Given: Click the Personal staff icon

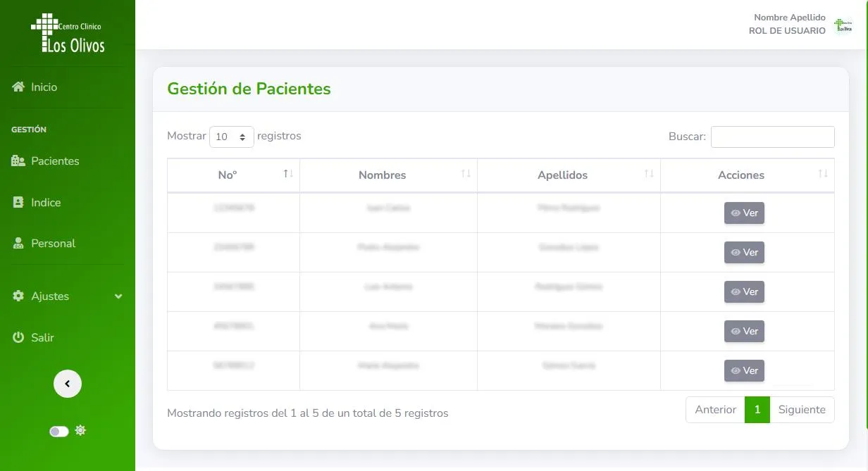Looking at the screenshot, I should (18, 244).
